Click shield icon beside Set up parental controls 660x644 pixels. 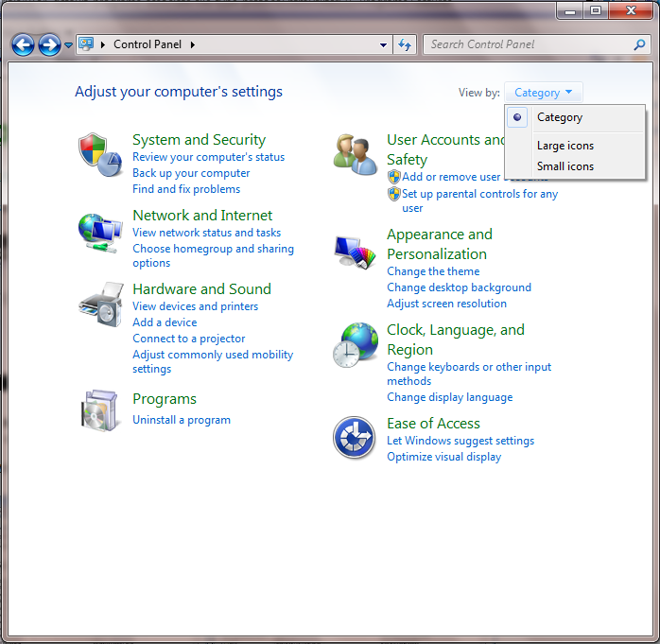(x=394, y=194)
